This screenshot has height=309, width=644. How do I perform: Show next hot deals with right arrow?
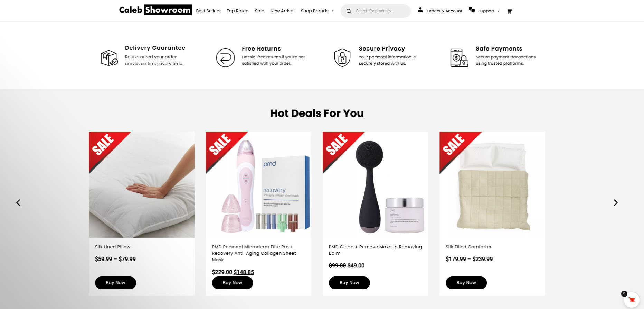[x=615, y=202]
